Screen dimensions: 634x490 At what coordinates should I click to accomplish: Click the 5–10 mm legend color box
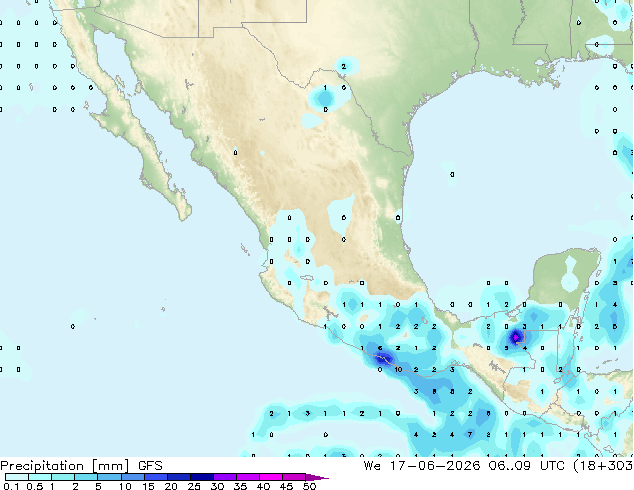click(x=110, y=477)
